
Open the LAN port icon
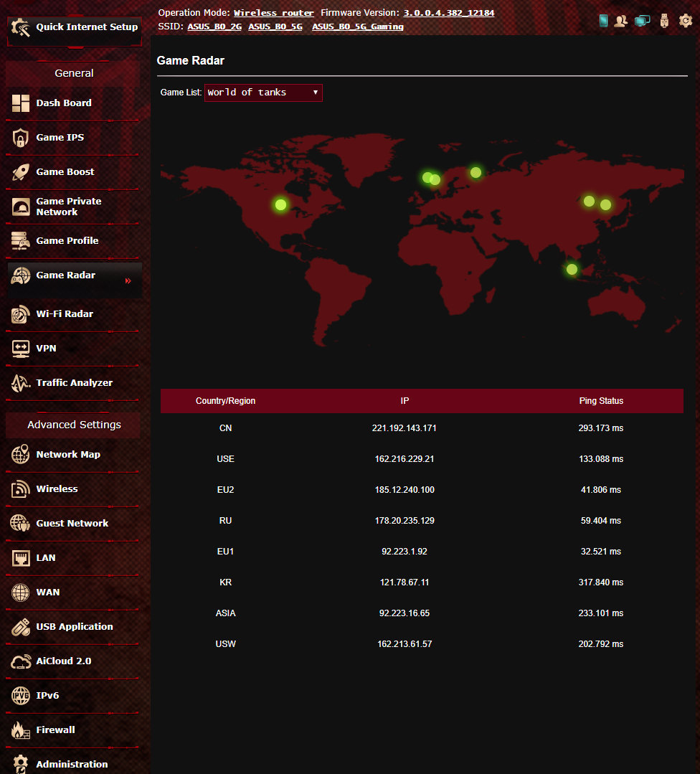20,558
